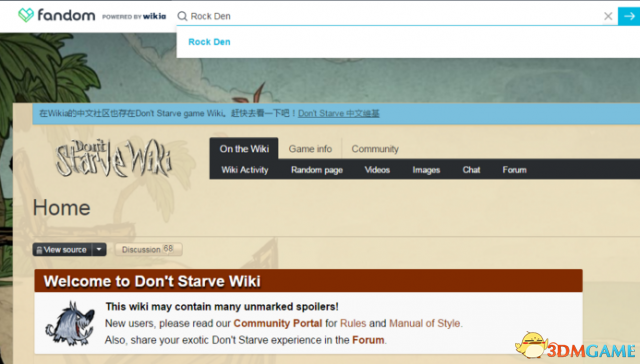Go to a Random page
This screenshot has height=364, width=640.
(317, 170)
